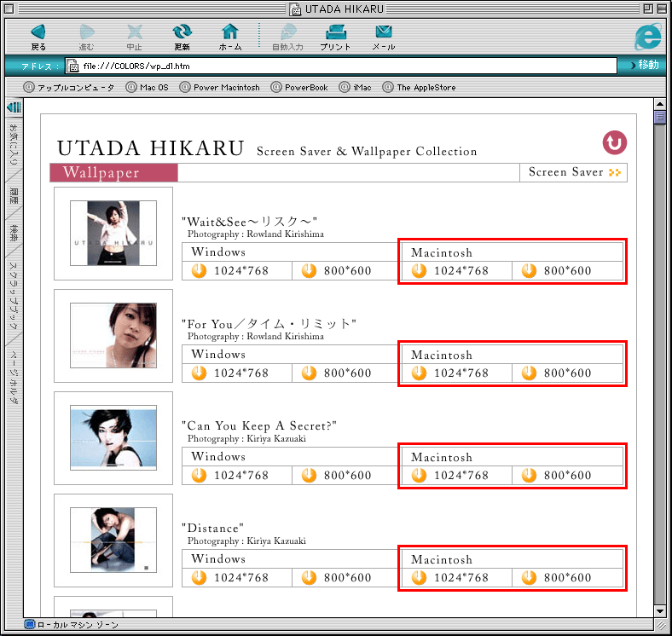Click the Refresh (更新) toolbar button
This screenshot has width=672, height=636.
[182, 37]
